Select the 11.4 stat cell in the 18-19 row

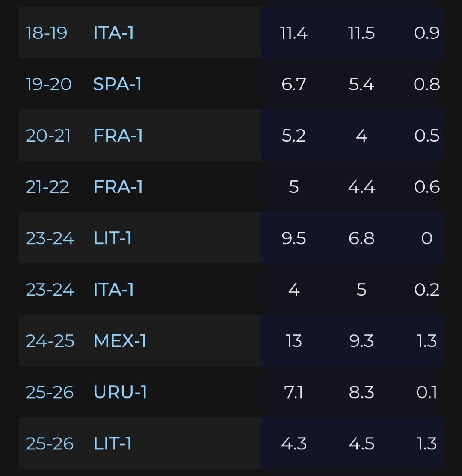pos(294,33)
